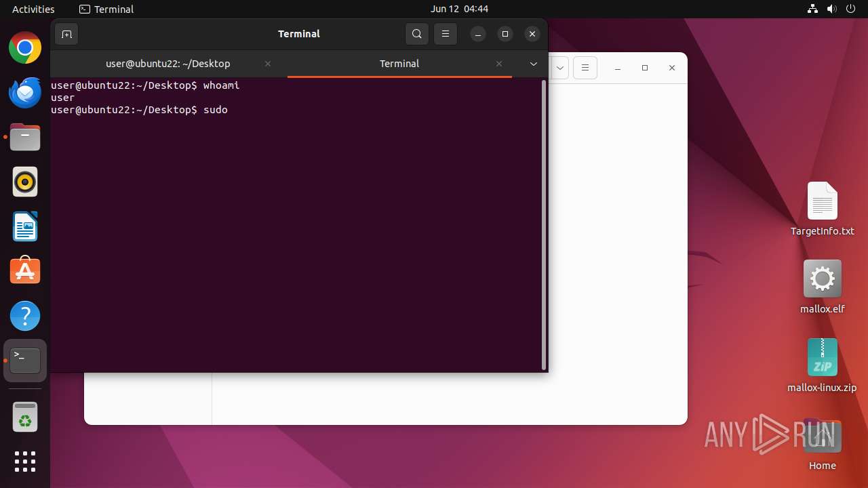The width and height of the screenshot is (868, 488).
Task: Open clock and calendar Jun 12 04:44
Action: pos(459,9)
